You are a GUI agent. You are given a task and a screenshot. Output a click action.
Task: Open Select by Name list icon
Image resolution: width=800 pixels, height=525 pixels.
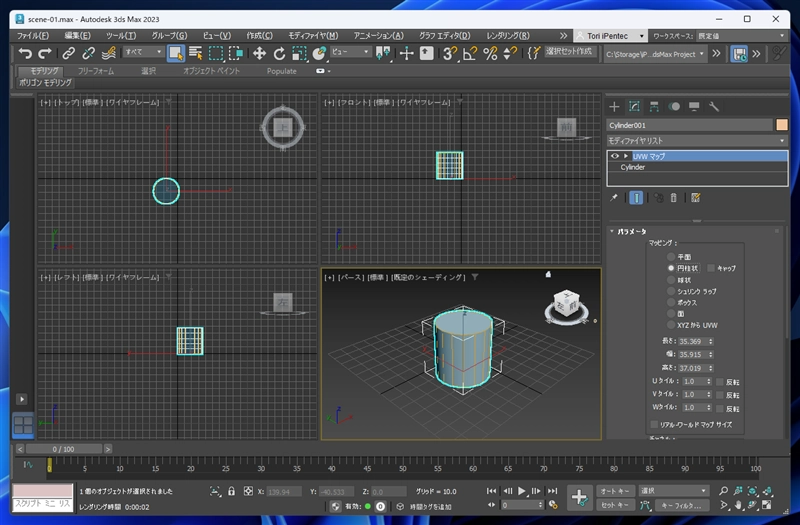point(196,53)
